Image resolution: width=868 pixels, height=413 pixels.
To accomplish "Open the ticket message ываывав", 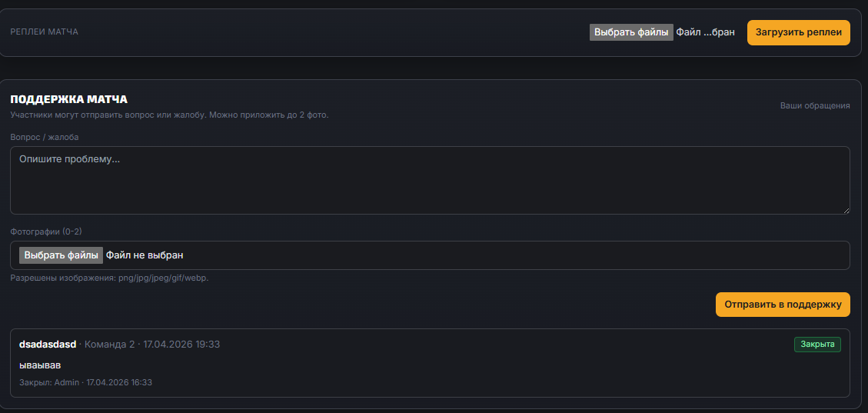I will (40, 365).
